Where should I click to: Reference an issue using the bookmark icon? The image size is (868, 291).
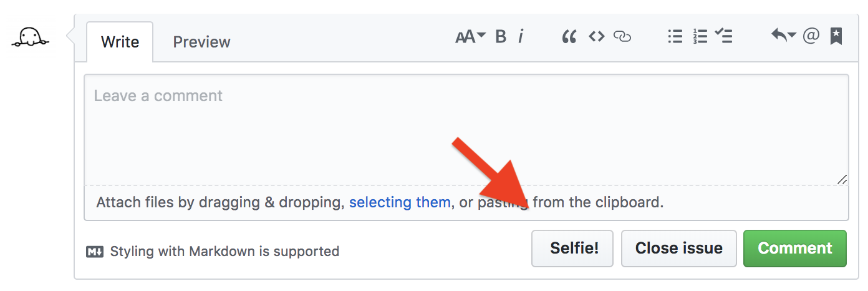pyautogui.click(x=836, y=37)
